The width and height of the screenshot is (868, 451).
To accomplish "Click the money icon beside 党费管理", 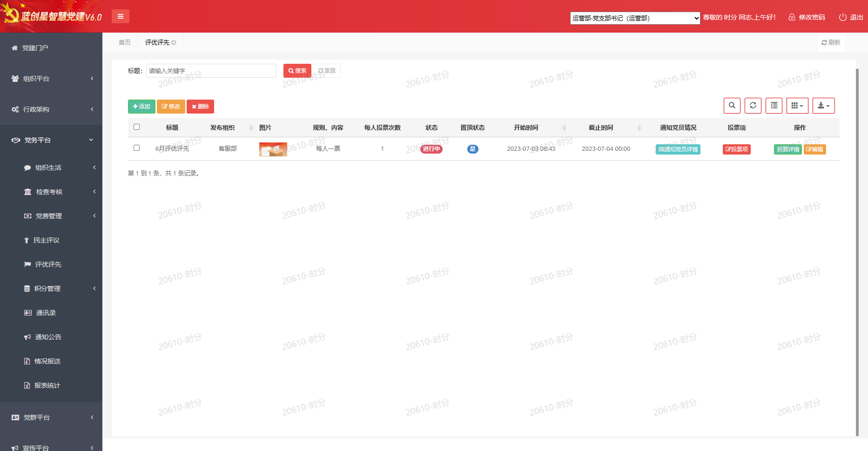I will pos(28,216).
